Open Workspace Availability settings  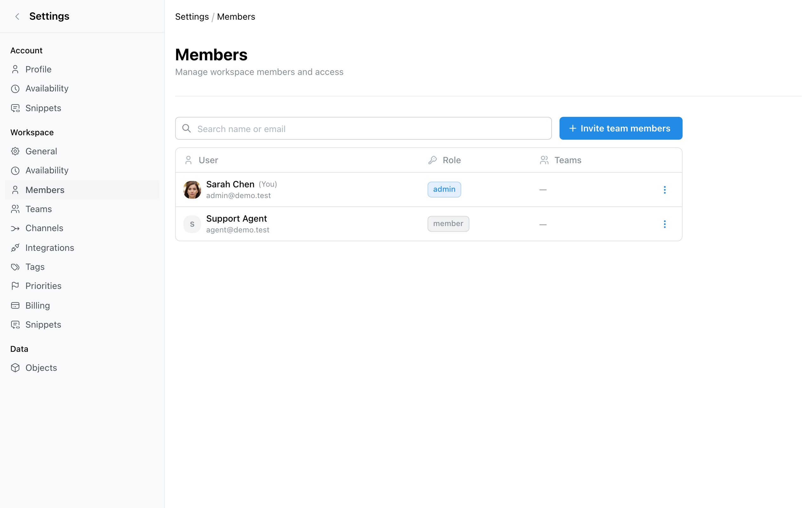(x=82, y=171)
